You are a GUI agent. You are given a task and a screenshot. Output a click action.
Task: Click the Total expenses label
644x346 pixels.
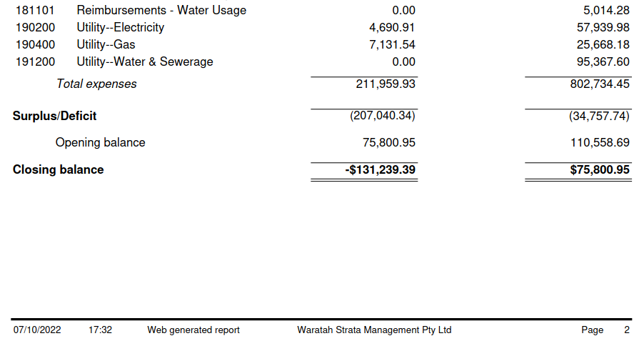pyautogui.click(x=96, y=84)
